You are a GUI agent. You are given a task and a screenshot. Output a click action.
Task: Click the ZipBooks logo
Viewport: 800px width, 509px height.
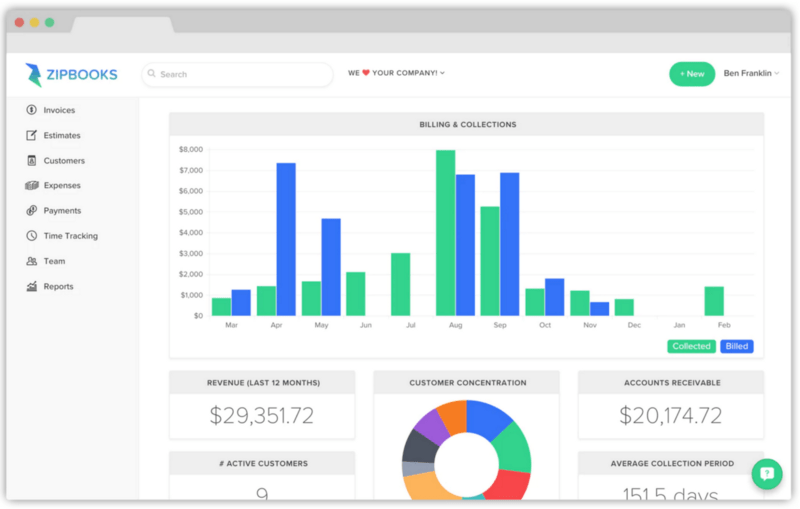[x=72, y=74]
